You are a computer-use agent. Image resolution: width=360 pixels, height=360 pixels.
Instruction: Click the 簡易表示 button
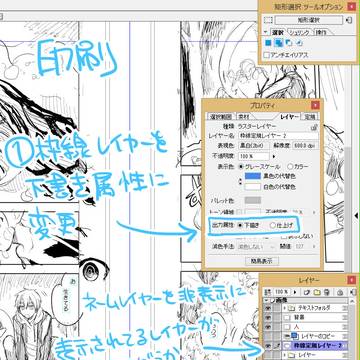pyautogui.click(x=262, y=261)
